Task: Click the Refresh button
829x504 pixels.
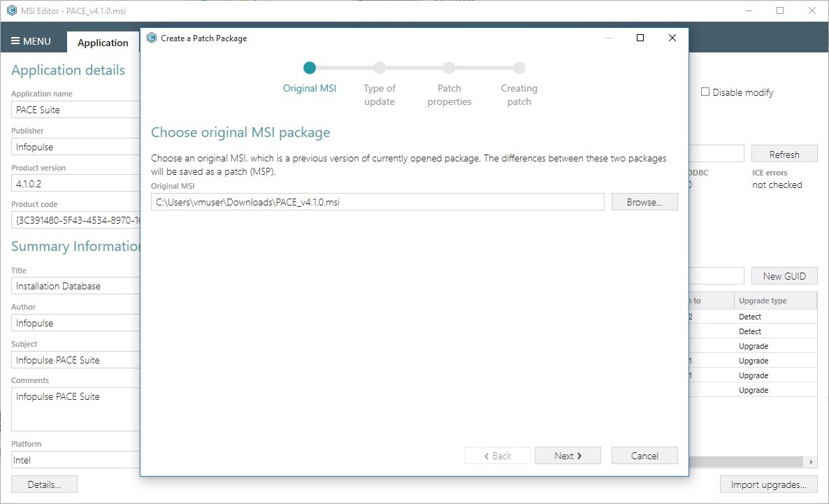Action: click(784, 154)
